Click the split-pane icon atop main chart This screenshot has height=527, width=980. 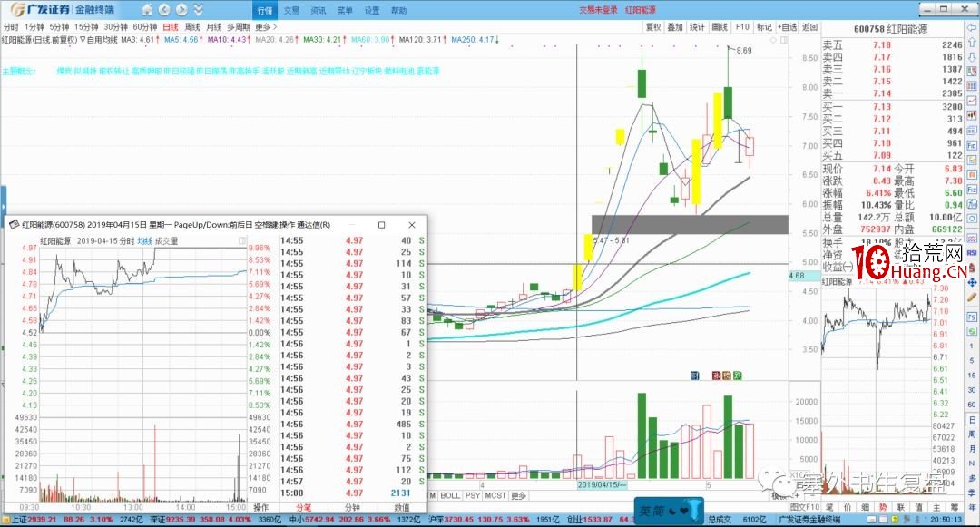pyautogui.click(x=783, y=40)
